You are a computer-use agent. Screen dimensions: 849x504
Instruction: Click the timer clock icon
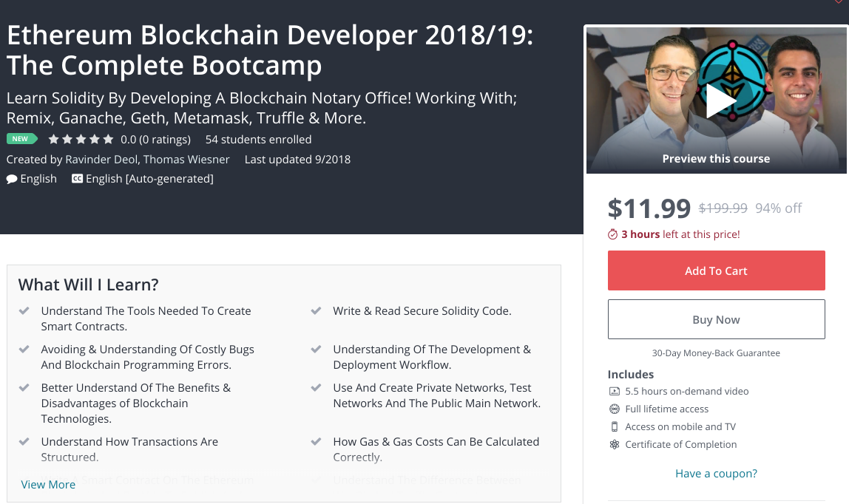[x=612, y=235]
